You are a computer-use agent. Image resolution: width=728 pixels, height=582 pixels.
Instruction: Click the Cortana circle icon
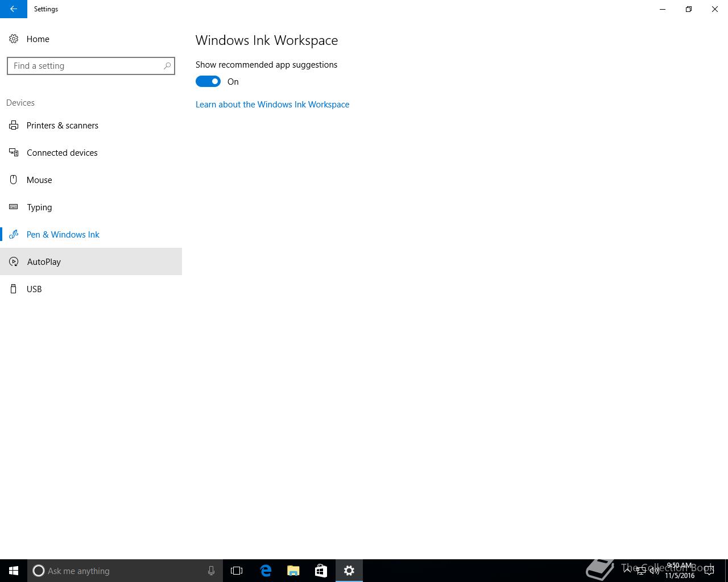click(x=39, y=571)
